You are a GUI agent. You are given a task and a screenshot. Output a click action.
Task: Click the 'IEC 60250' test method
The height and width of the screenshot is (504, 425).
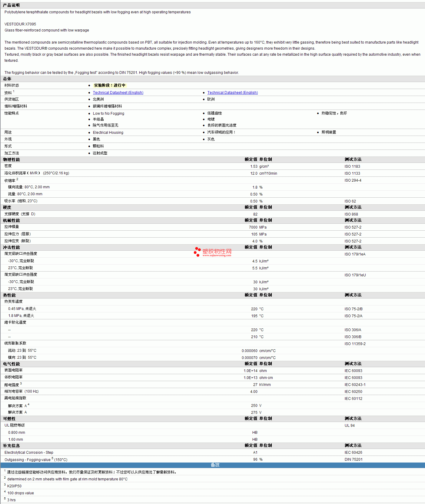[x=354, y=392]
